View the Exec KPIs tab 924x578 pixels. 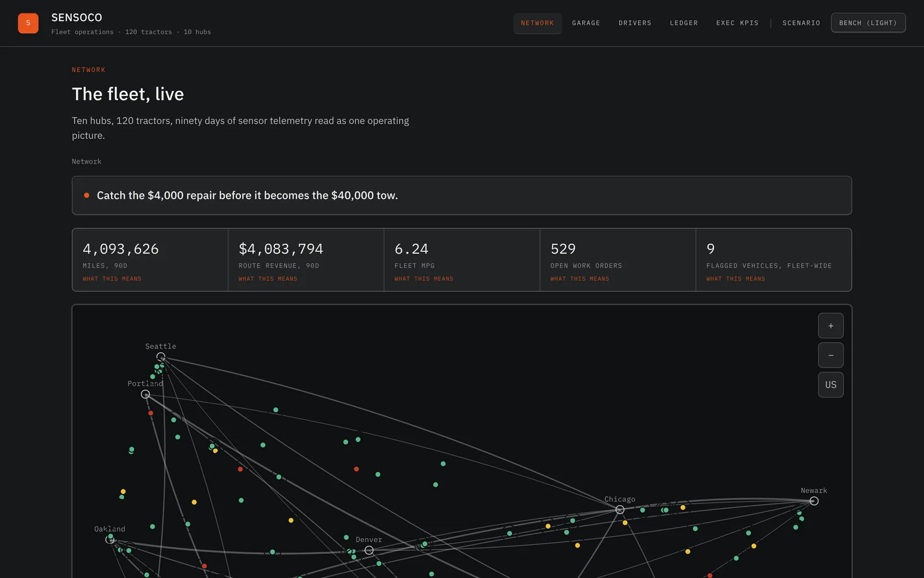click(x=737, y=23)
